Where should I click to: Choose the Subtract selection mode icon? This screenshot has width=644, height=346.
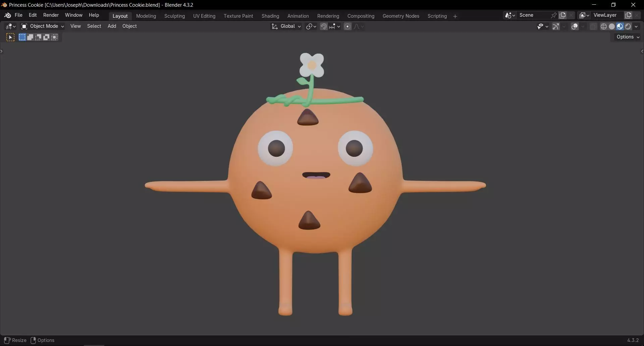(x=38, y=38)
